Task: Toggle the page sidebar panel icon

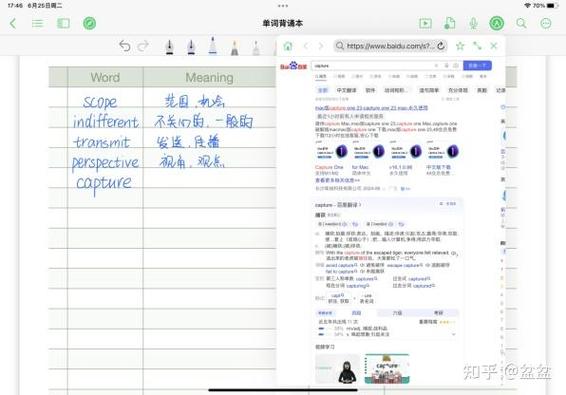Action: (x=64, y=23)
